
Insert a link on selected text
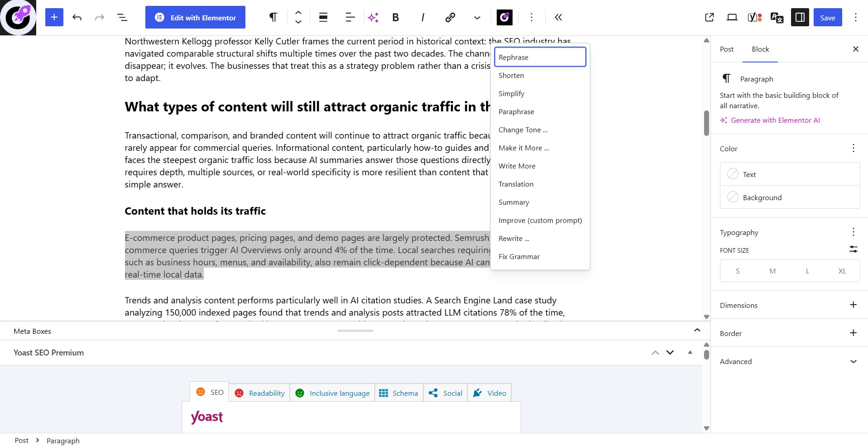450,17
